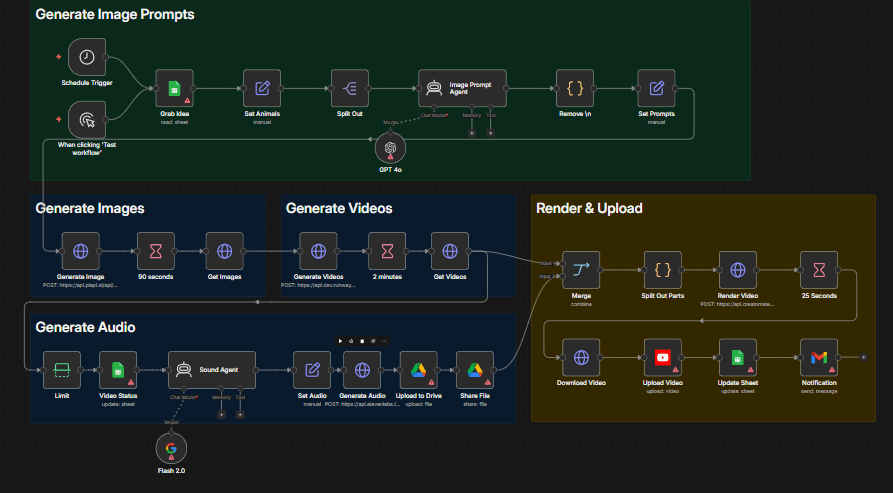Viewport: 893px width, 493px height.
Task: Click the Generate Image Prompts sticky title
Action: [x=114, y=14]
